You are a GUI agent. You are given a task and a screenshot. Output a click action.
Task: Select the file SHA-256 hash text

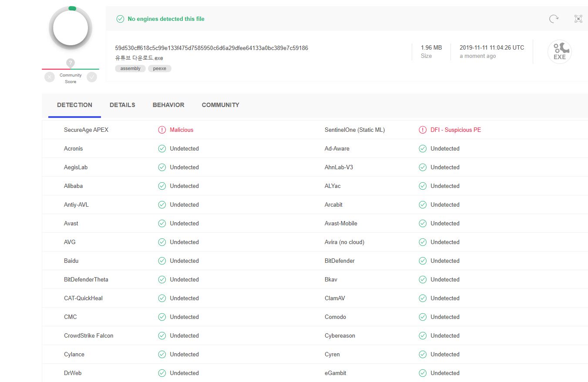tap(212, 48)
